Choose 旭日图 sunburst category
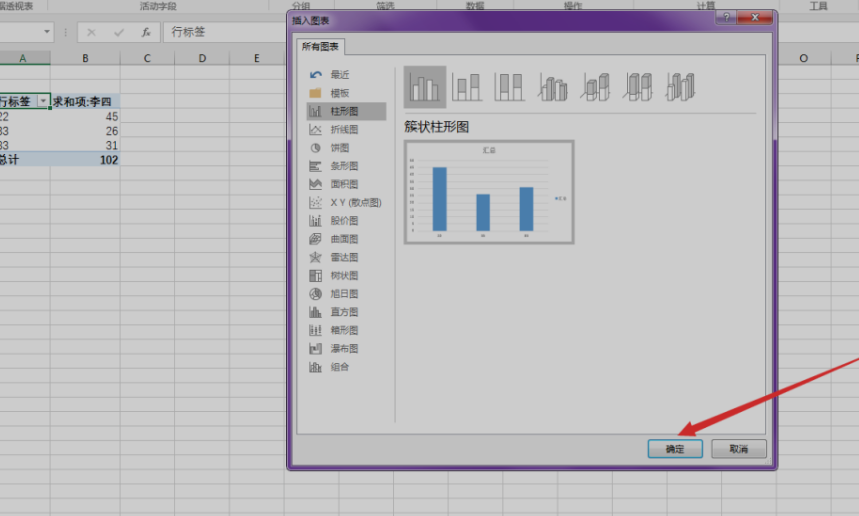Screen dimensions: 859x516 tap(346, 294)
